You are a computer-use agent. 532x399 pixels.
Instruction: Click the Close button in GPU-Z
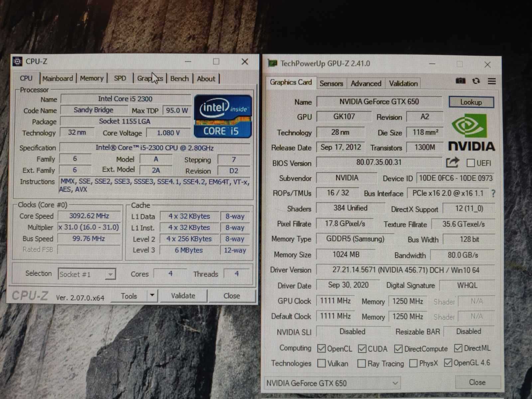pyautogui.click(x=477, y=382)
